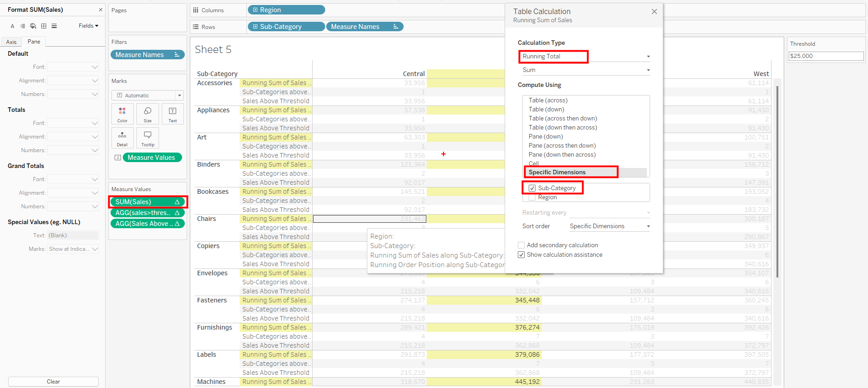Switch to the Pane tab
This screenshot has width=868, height=388.
point(34,42)
